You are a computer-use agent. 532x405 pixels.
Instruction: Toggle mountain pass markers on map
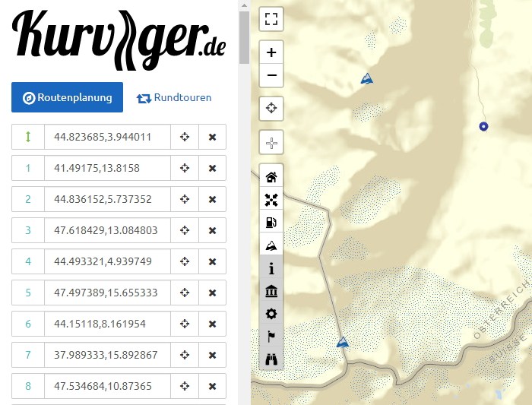pos(271,245)
